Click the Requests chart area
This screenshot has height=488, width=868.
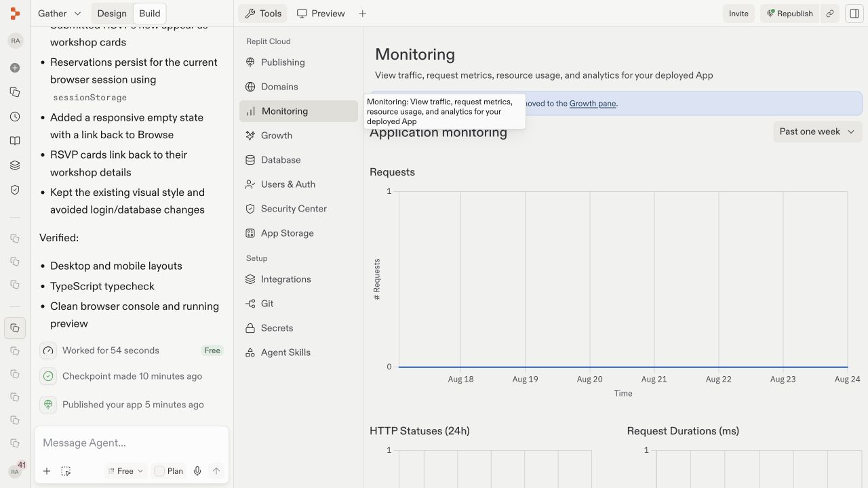pyautogui.click(x=623, y=279)
